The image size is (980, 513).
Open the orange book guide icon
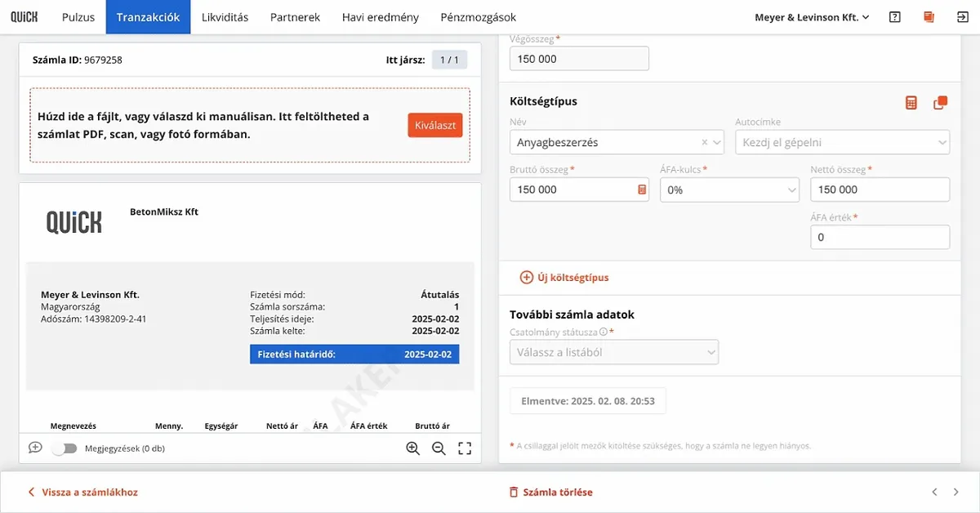coord(929,16)
